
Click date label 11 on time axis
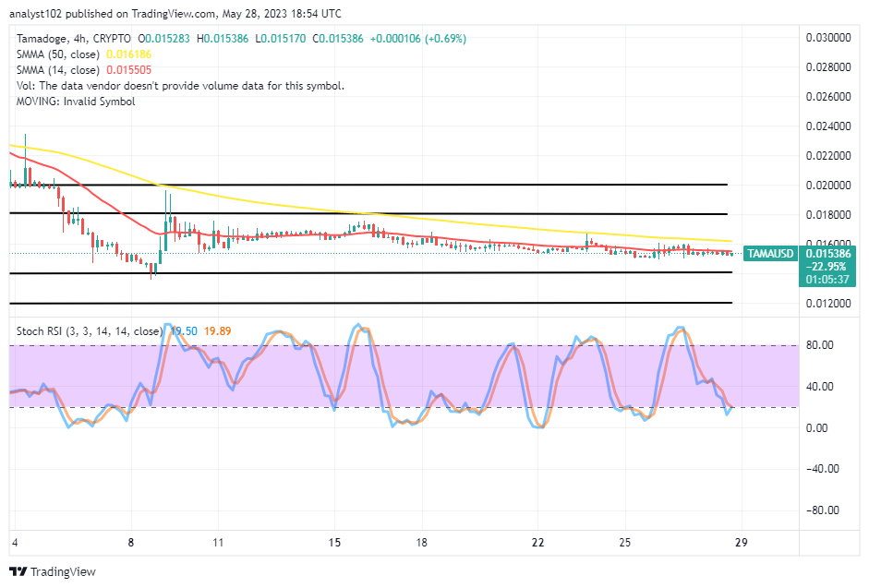[x=218, y=543]
